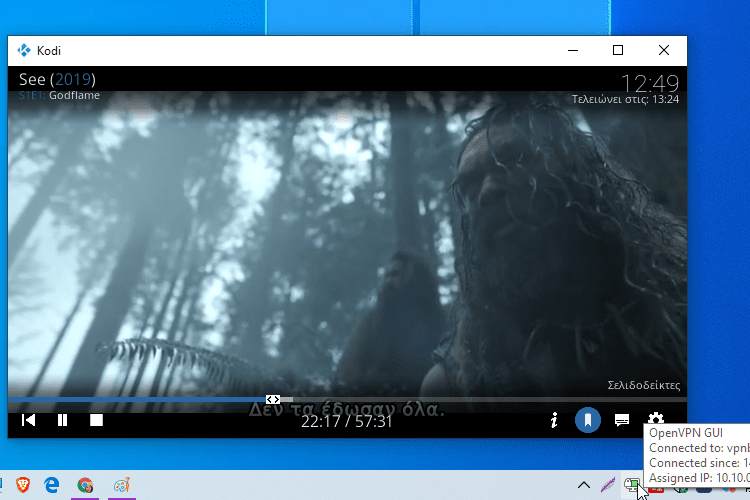Maximize the Kodi window
This screenshot has height=500, width=750.
tap(618, 50)
